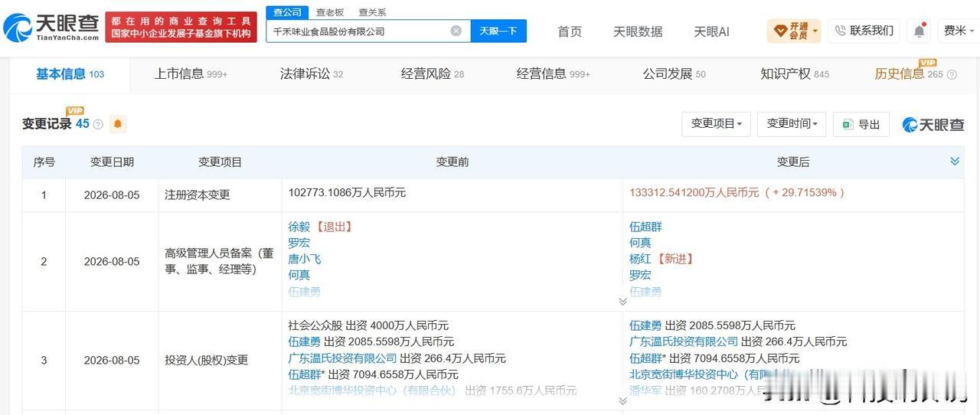Click the help question mark next to 变更记录 45
Viewport: 980px width, 415px height.
pyautogui.click(x=98, y=124)
